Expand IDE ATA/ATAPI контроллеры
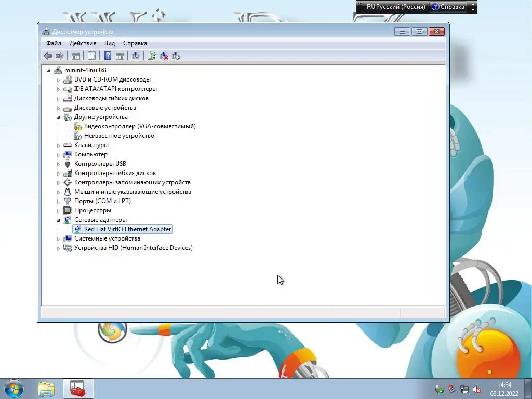This screenshot has height=399, width=532. (x=58, y=89)
